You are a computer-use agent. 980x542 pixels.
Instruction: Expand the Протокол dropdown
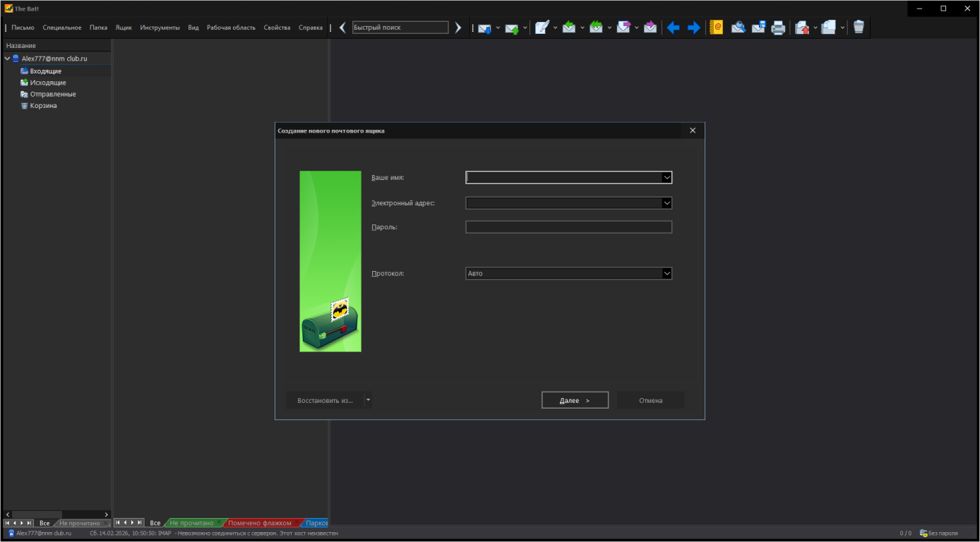click(667, 274)
